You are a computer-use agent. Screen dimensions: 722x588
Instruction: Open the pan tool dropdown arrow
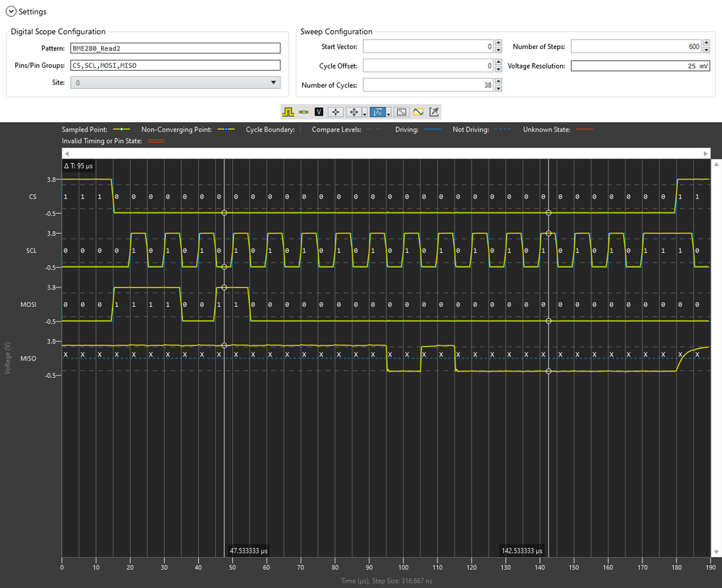point(365,113)
